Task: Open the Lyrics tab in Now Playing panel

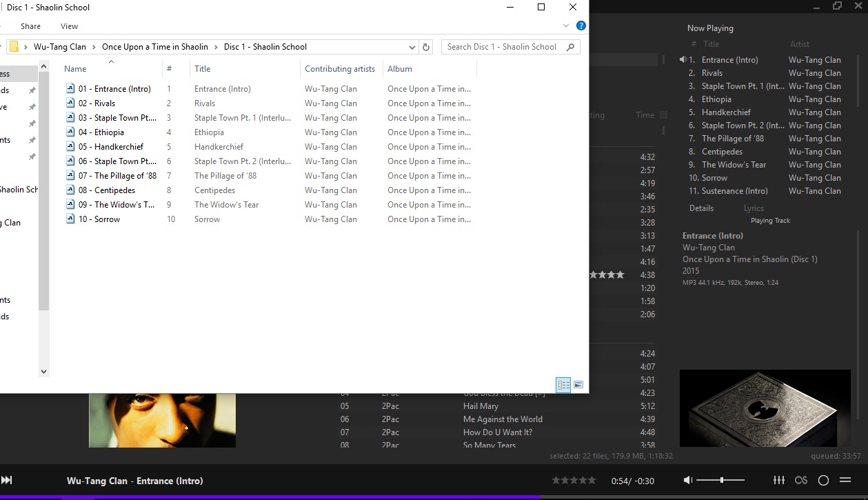Action: 754,208
